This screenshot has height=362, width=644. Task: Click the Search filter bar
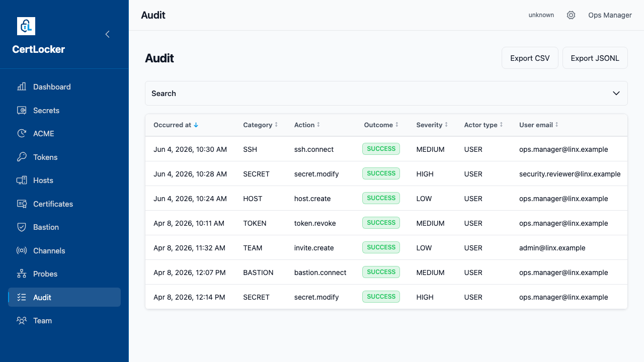pyautogui.click(x=386, y=94)
